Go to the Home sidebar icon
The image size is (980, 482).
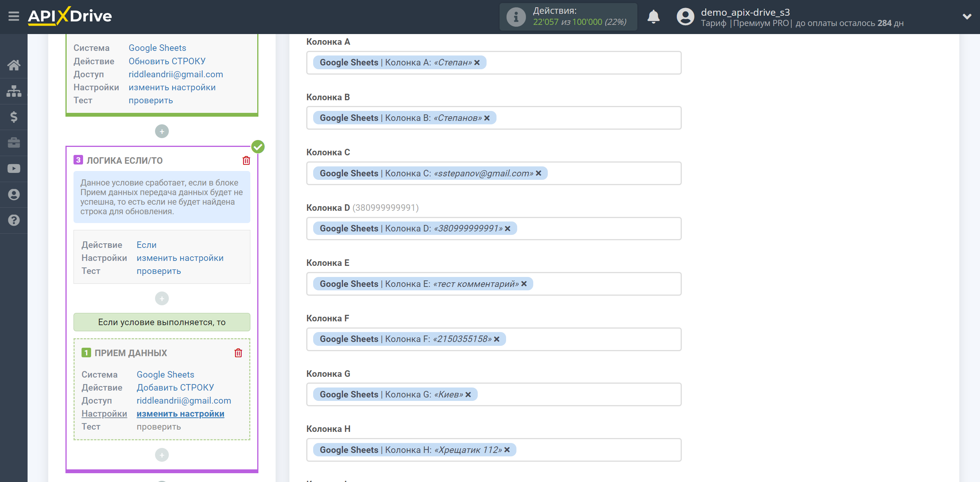click(x=14, y=65)
